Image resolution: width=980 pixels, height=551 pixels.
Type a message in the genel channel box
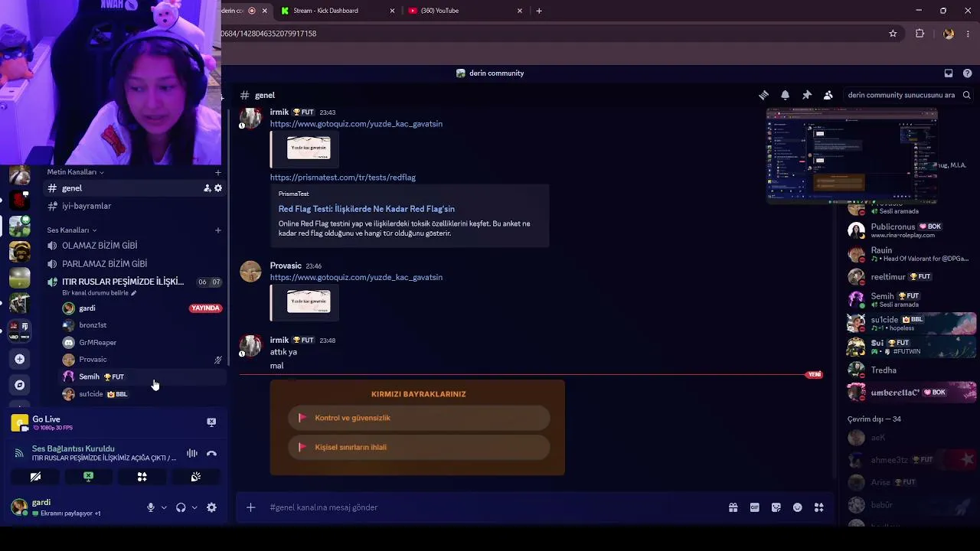[490, 507]
